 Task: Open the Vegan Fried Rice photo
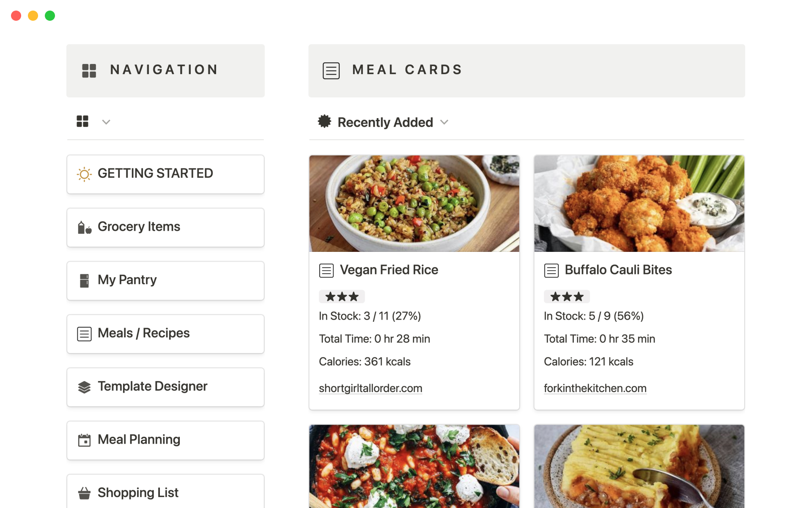pyautogui.click(x=414, y=204)
